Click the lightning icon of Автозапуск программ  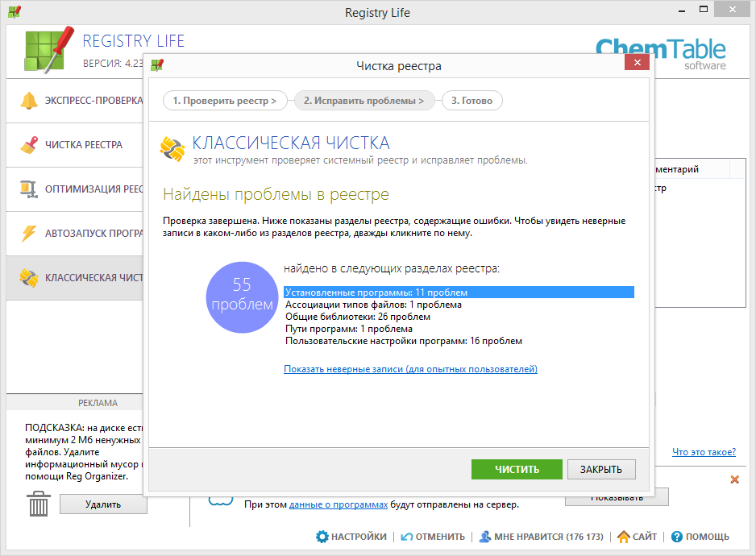(29, 234)
